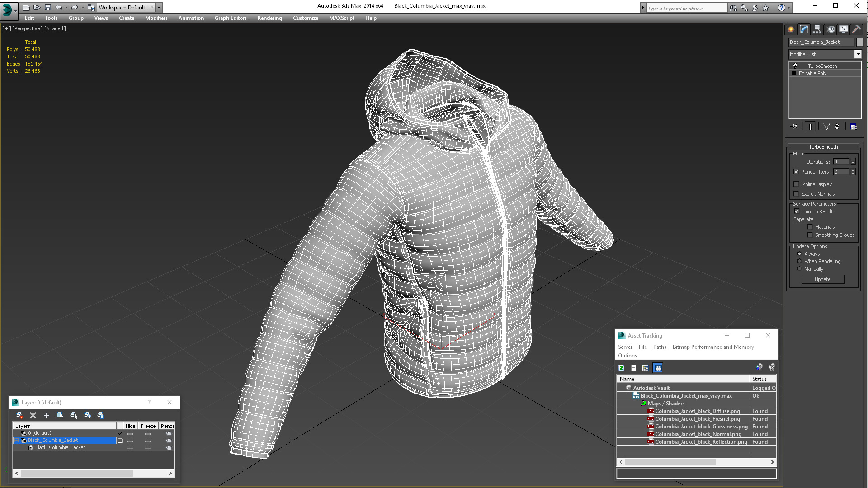868x488 pixels.
Task: Enable the Isoline Display checkbox
Action: 797,184
